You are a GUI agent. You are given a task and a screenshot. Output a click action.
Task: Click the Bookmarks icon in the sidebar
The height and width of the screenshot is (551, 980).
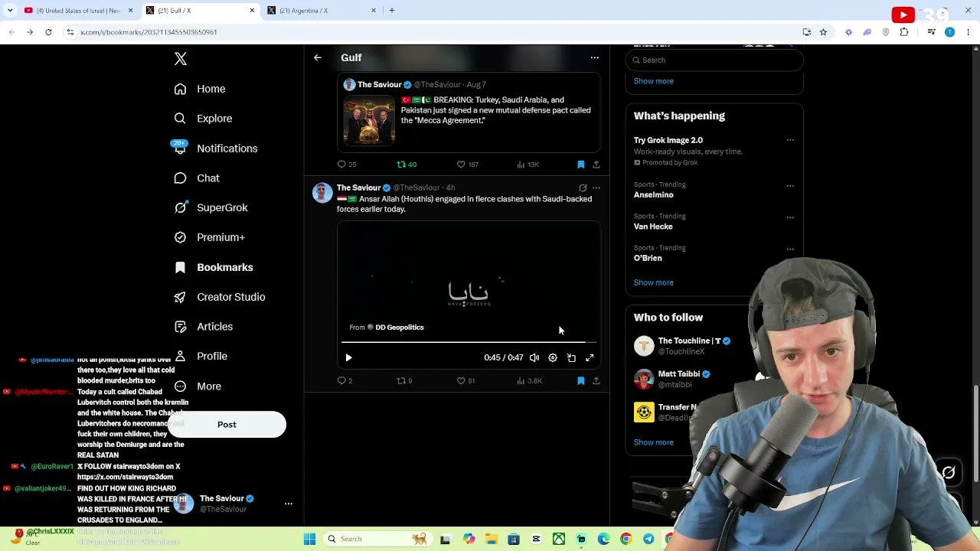180,267
